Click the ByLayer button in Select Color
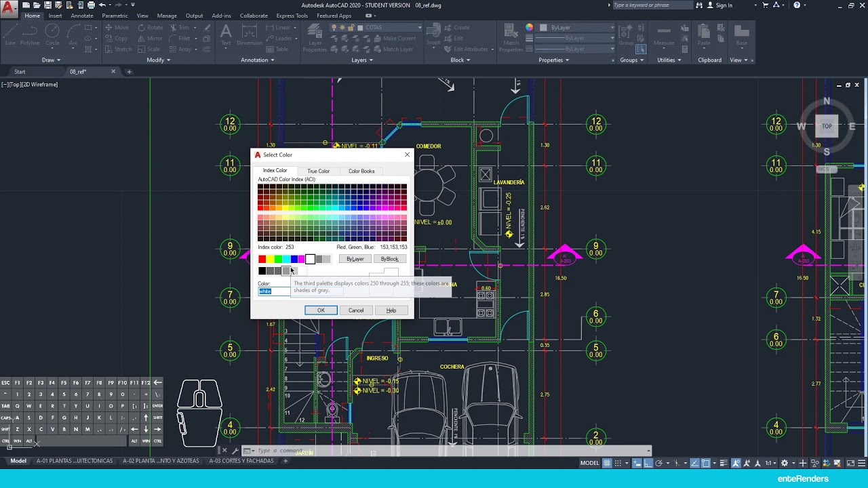 point(355,259)
